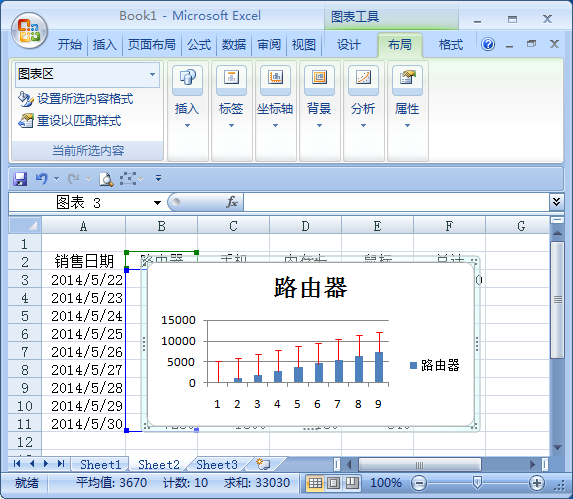
Task: Click the 销售日期 header cell
Action: coord(84,261)
